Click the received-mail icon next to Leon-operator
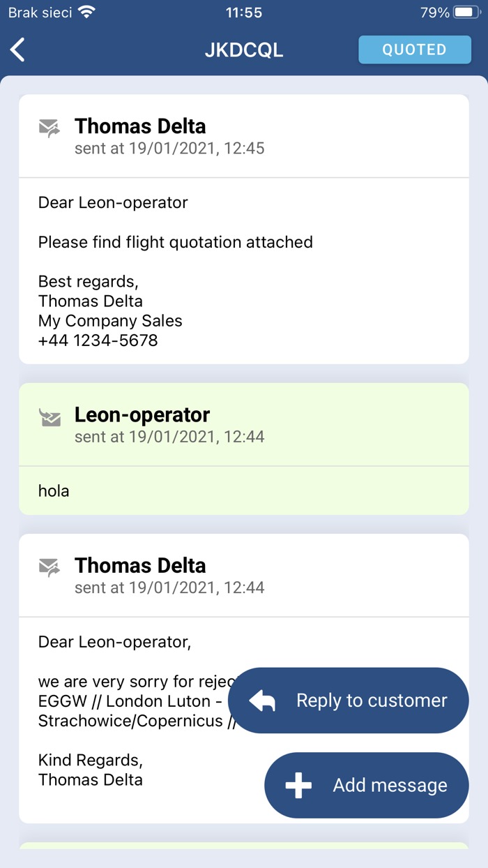488x868 pixels. point(49,417)
